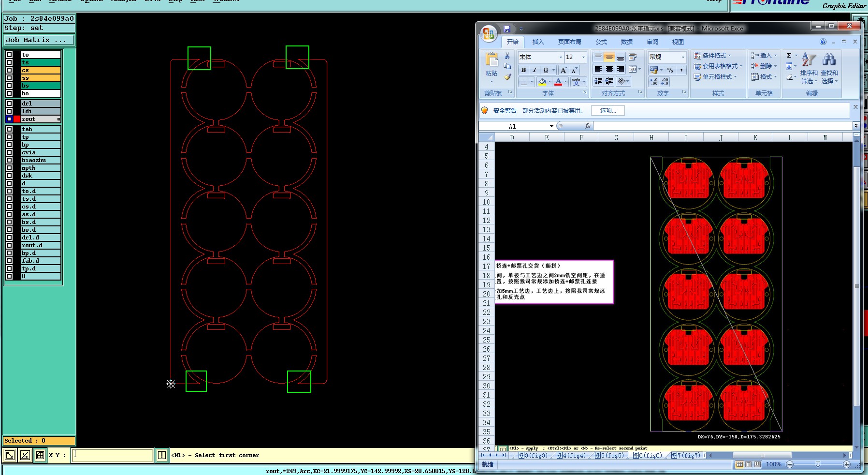Click the exclamation mark button in Graphic Editor
This screenshot has width=868, height=475.
click(x=162, y=455)
